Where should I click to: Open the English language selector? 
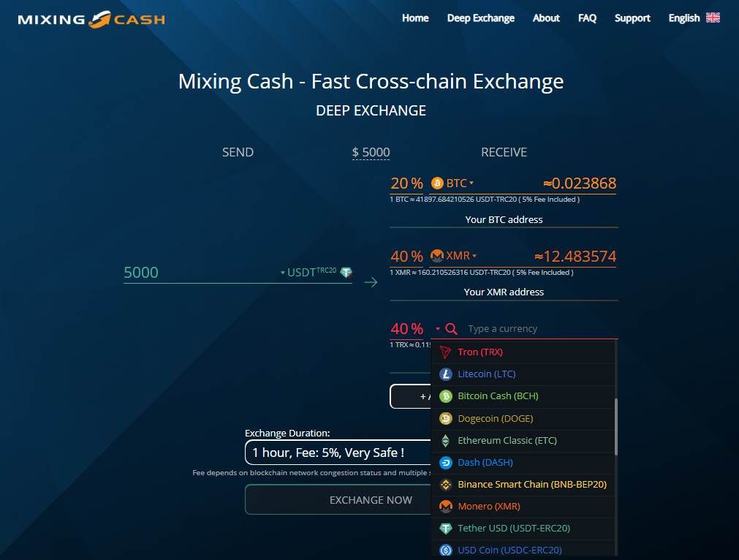pos(694,18)
